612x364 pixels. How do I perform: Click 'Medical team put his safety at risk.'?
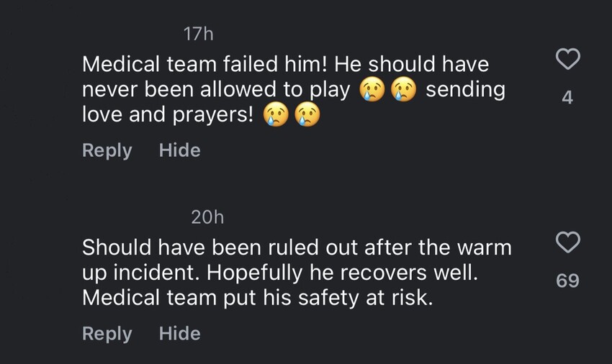click(x=258, y=297)
